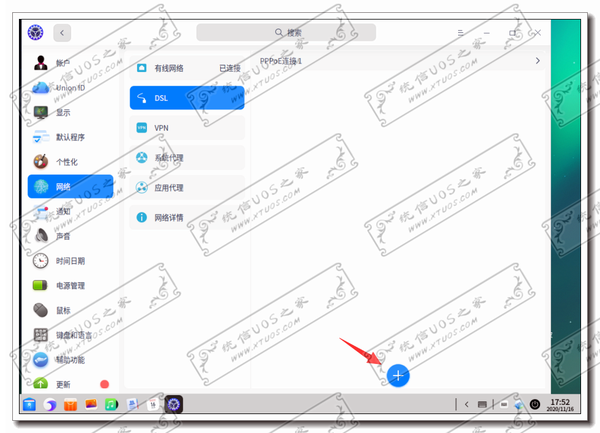Open 电源管理 (Power Management) settings

(x=70, y=285)
